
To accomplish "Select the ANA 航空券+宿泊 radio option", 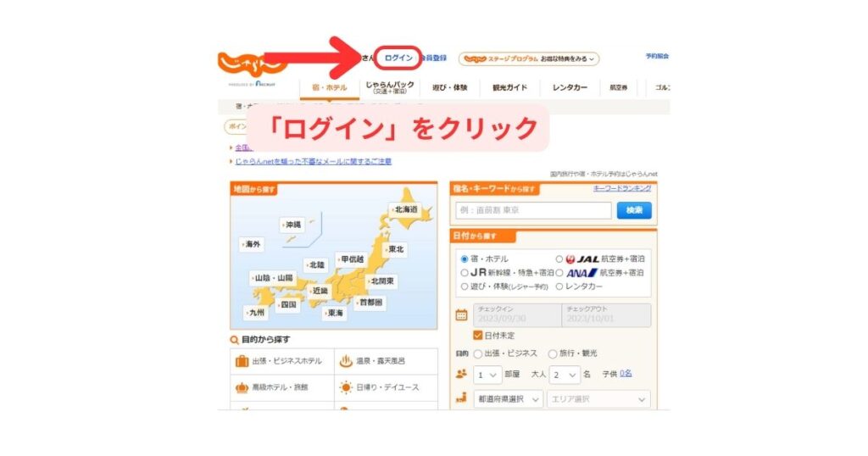I will click(x=559, y=273).
